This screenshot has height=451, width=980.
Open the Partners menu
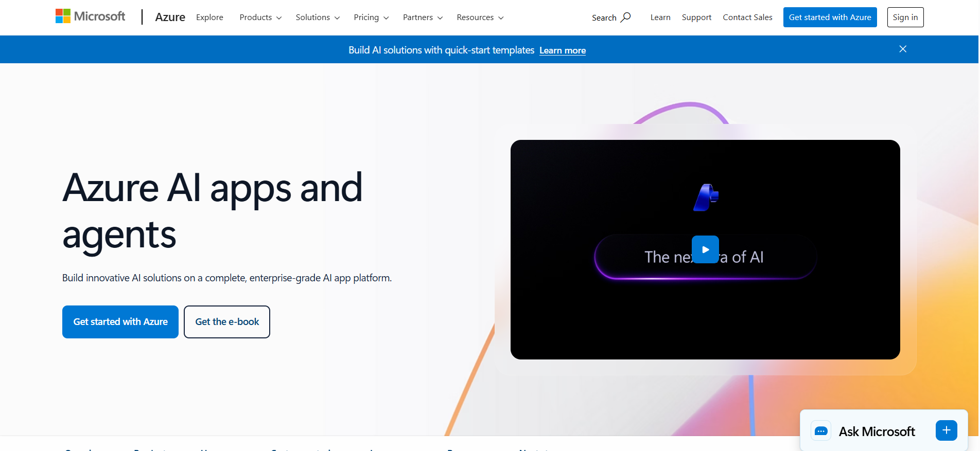pos(423,17)
